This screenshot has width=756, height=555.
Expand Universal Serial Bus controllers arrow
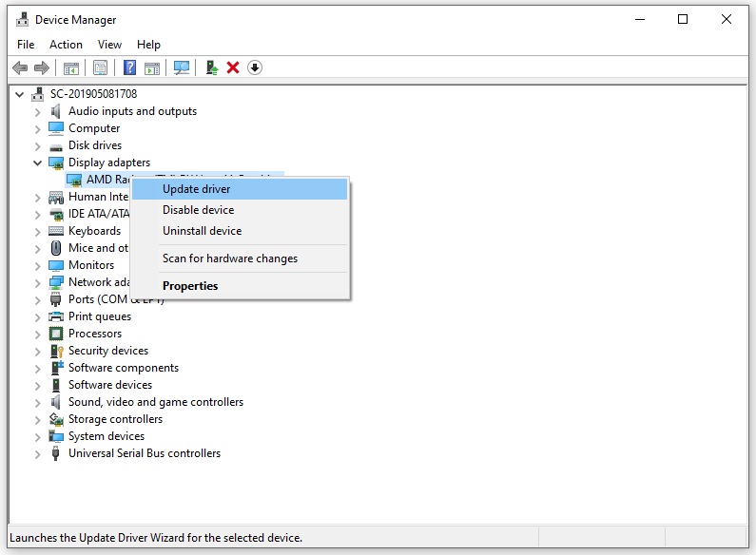tap(38, 454)
